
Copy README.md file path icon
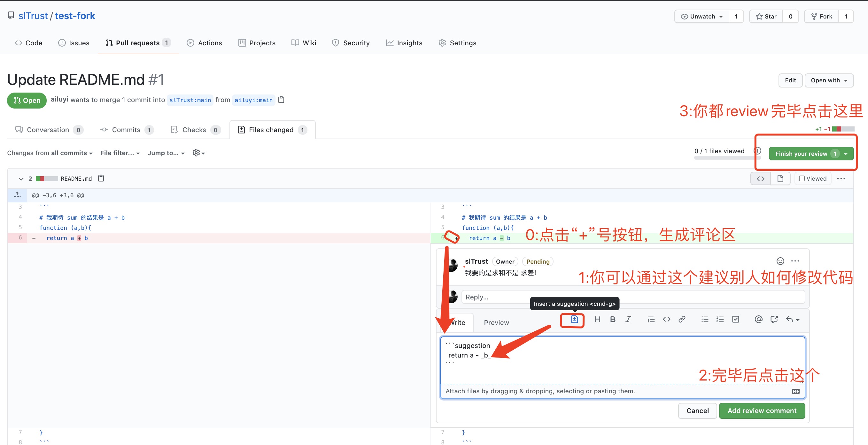click(101, 178)
